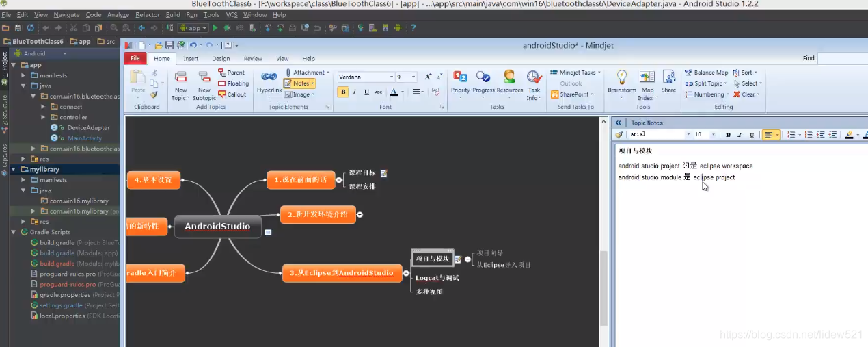Toggle Italic in Topic Notes toolbar
This screenshot has height=347, width=868.
739,135
